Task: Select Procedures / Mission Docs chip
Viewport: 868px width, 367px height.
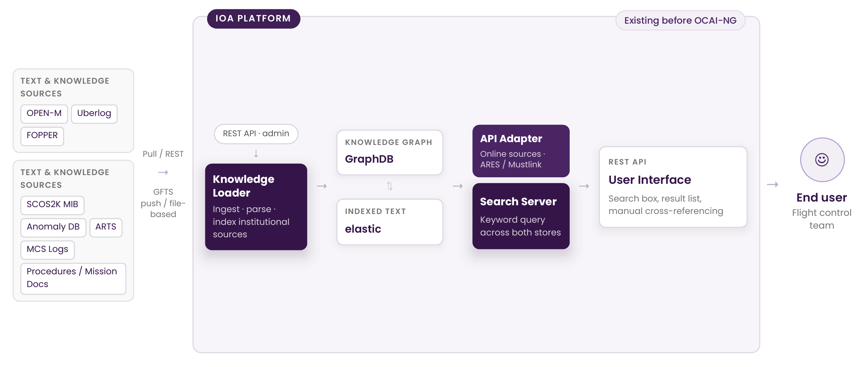Action: (x=73, y=278)
